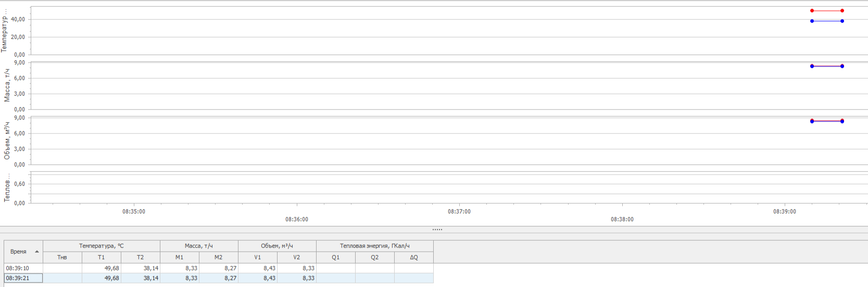This screenshot has width=868, height=287.
Task: Click T2 value 38,14 in 08:39:21 row
Action: 141,278
